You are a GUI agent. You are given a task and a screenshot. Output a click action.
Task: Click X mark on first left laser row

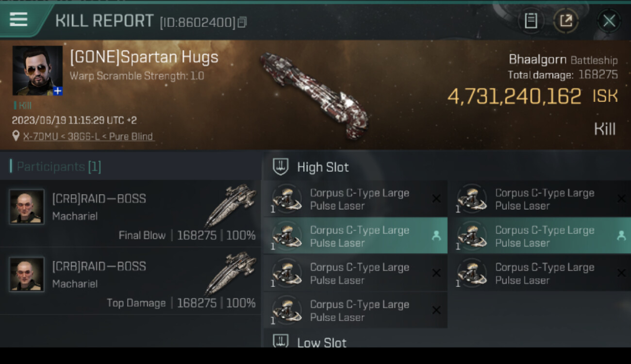[x=436, y=199]
